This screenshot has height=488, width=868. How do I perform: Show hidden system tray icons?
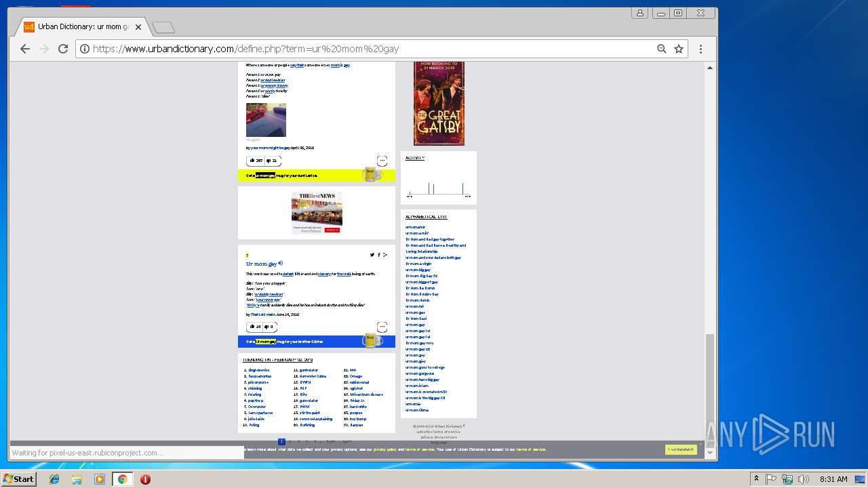(756, 479)
